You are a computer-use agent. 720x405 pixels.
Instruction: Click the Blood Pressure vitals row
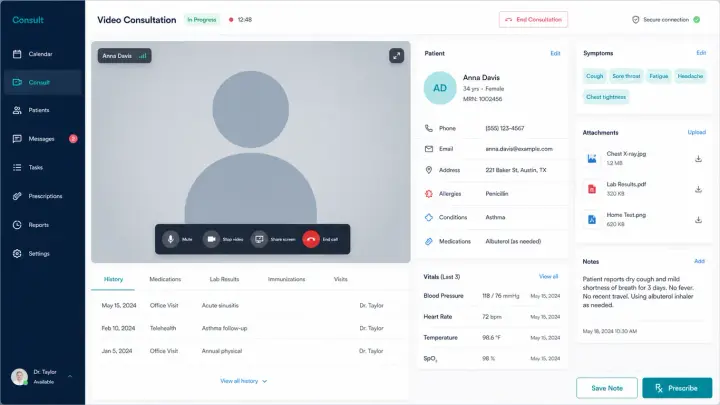492,296
